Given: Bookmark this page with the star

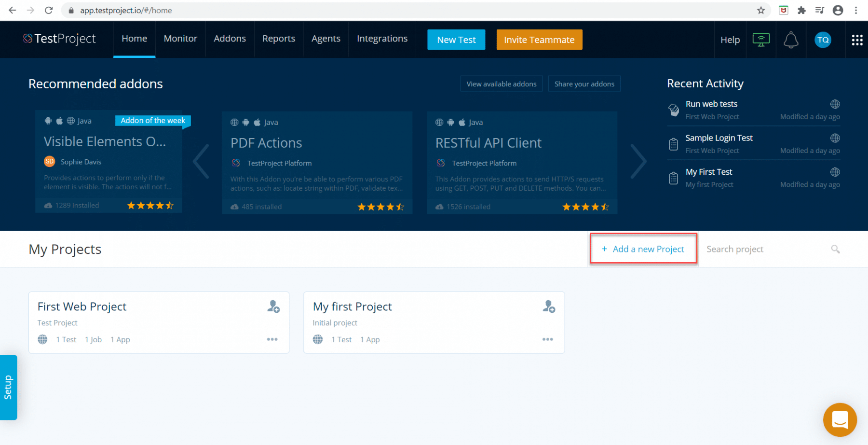Looking at the screenshot, I should pyautogui.click(x=761, y=10).
